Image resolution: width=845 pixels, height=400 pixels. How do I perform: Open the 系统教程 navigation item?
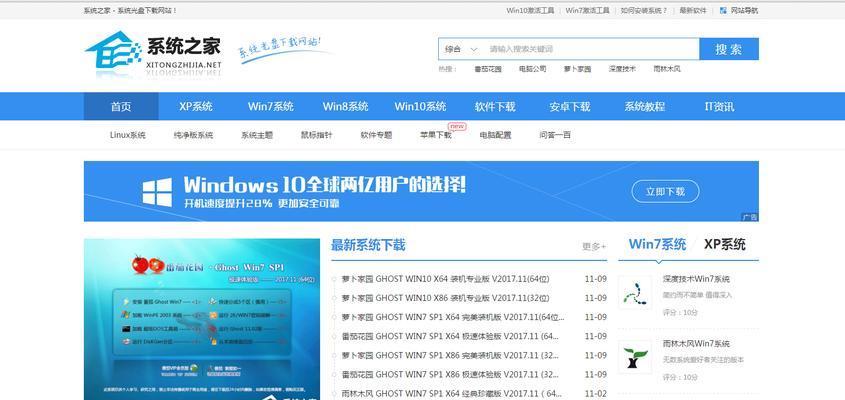pyautogui.click(x=645, y=106)
